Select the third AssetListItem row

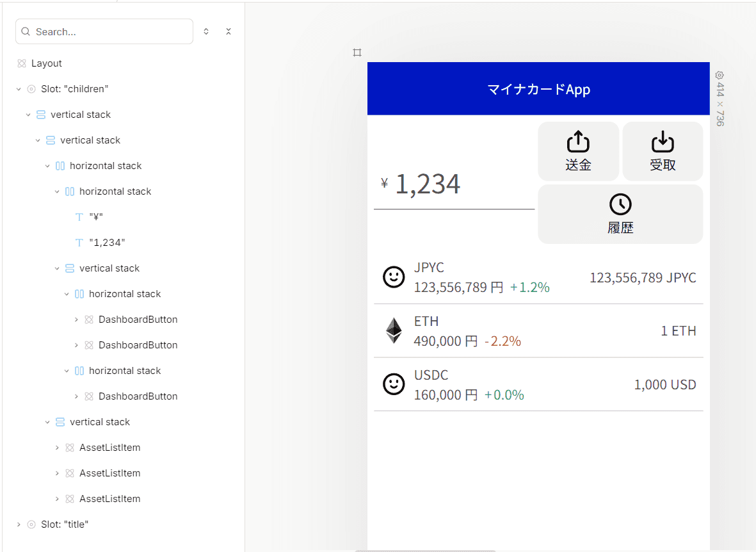(110, 498)
